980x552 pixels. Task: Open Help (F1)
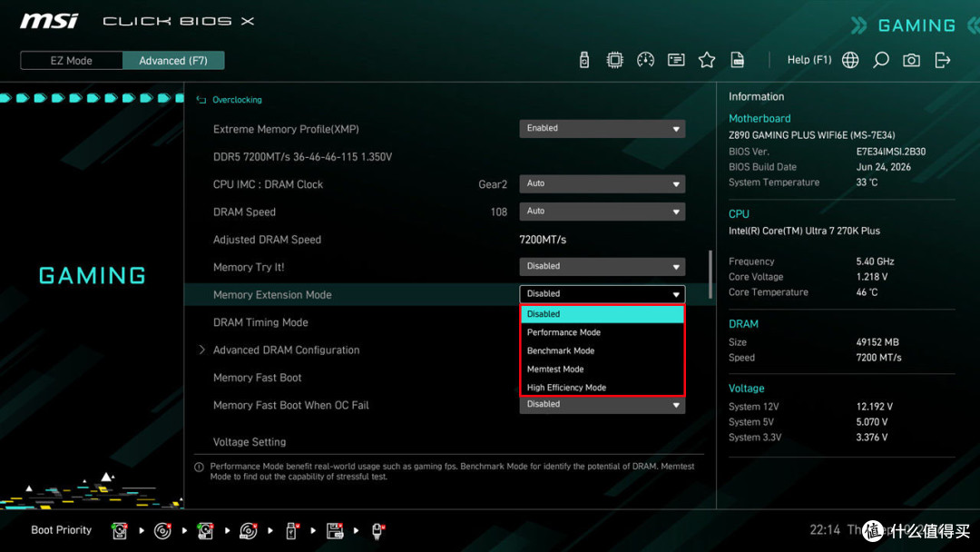point(809,60)
